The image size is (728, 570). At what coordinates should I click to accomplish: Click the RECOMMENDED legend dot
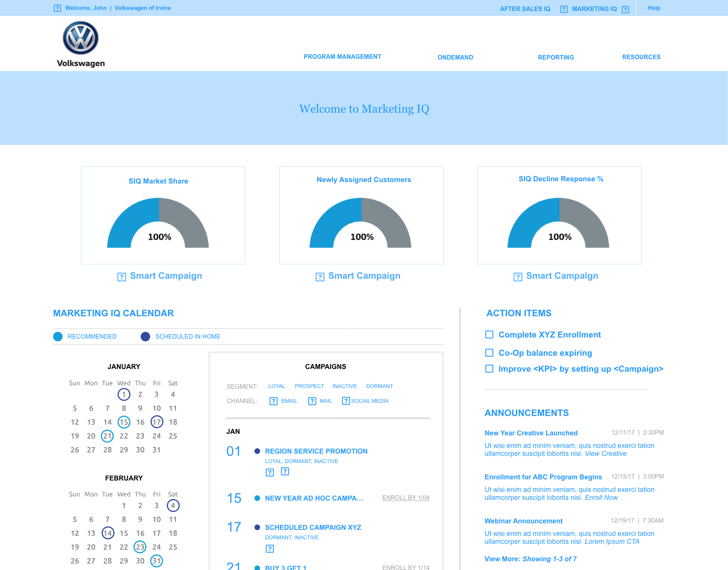(x=58, y=336)
